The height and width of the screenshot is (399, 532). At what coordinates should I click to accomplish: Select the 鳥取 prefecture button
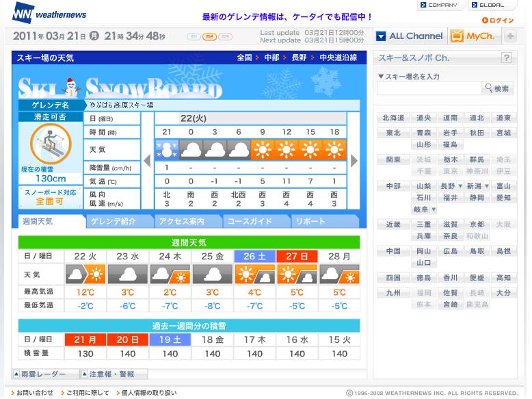click(x=477, y=251)
